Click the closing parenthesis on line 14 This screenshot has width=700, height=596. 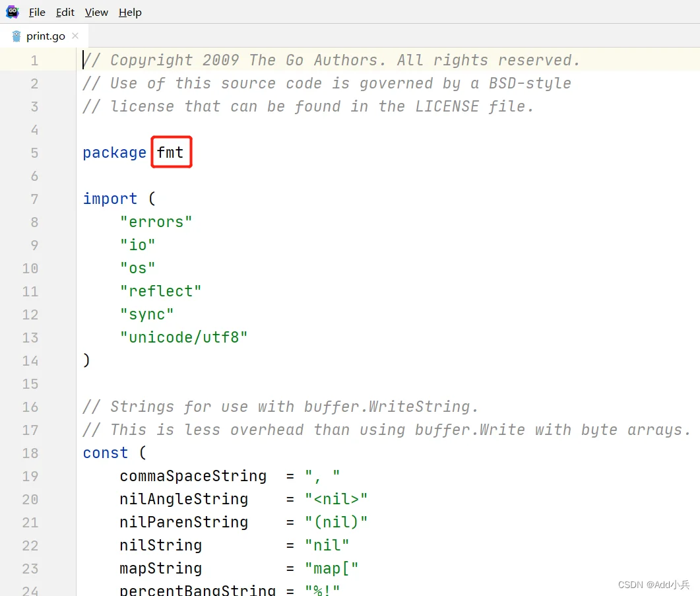[86, 360]
